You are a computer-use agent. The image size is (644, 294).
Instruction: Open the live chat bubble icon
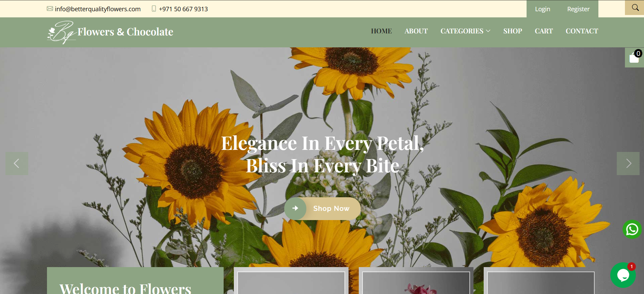point(623,275)
